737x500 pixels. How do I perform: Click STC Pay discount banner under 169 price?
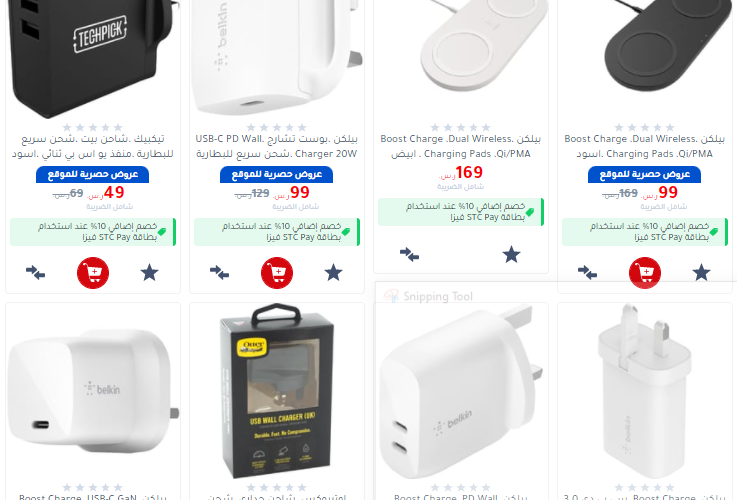click(x=461, y=212)
